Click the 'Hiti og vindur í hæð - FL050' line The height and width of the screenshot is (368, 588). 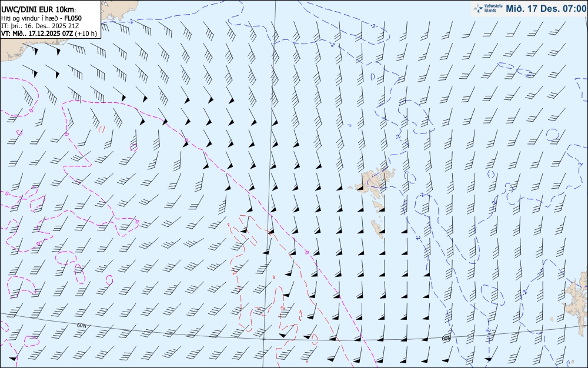(x=41, y=18)
